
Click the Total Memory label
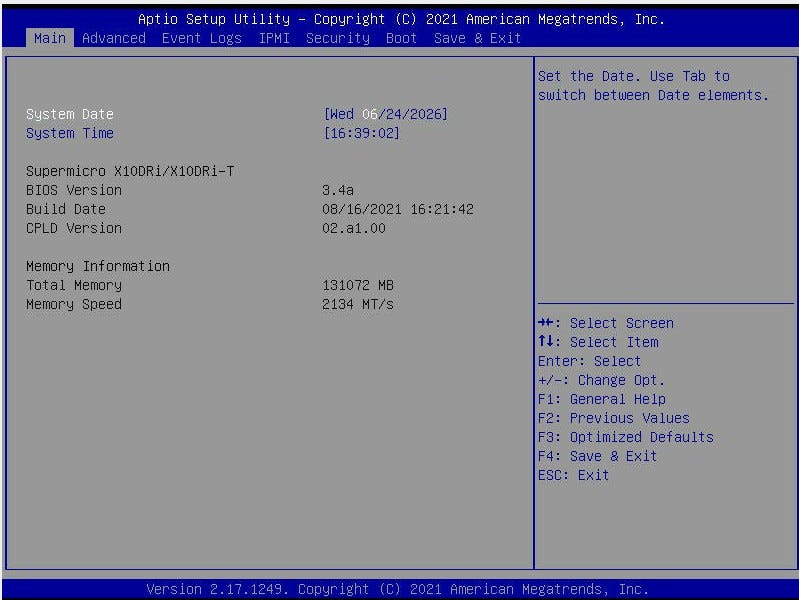pos(74,285)
